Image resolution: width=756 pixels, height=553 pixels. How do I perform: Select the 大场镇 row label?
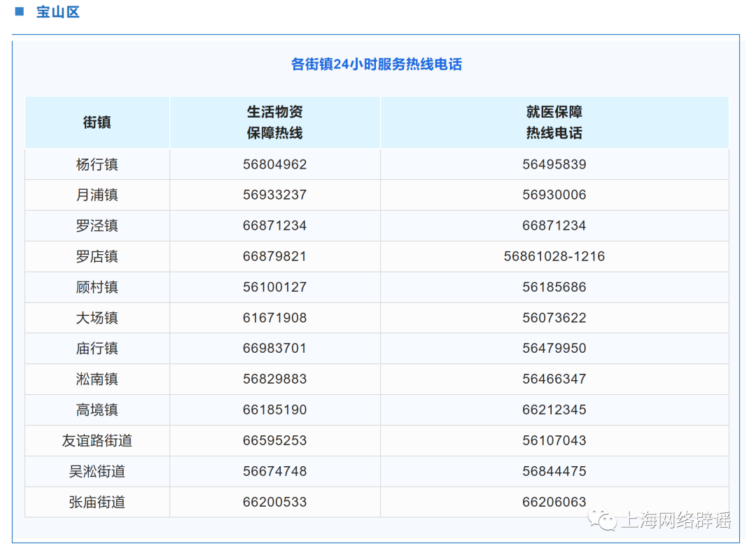coord(97,318)
